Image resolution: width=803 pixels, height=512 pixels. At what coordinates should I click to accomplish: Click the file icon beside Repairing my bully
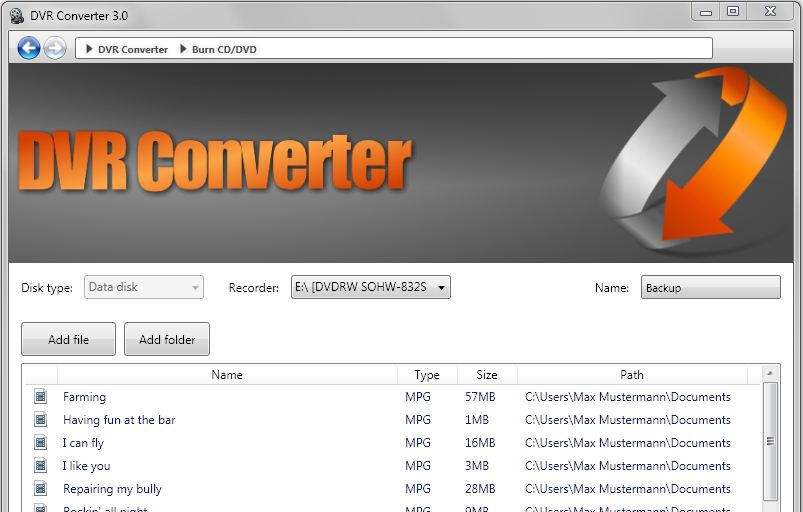[x=40, y=488]
